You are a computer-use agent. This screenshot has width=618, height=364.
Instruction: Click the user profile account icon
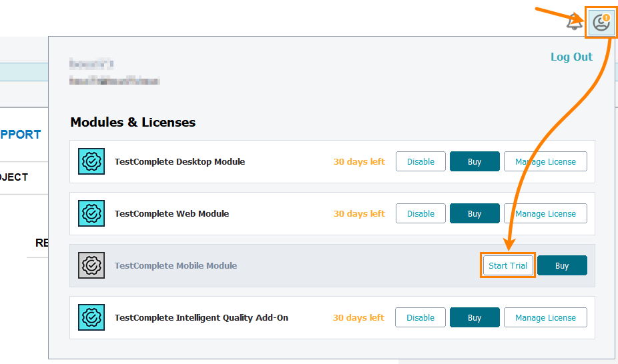tap(601, 23)
